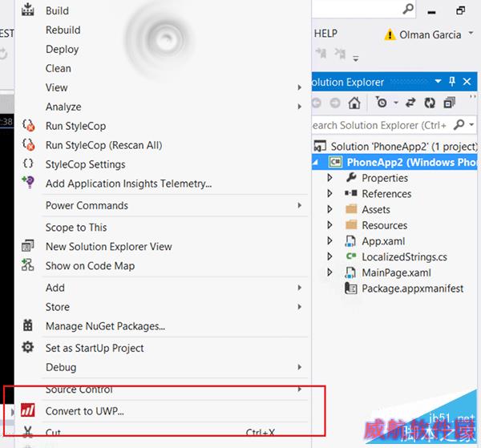Select Package.appxmanifest file
481x448 pixels.
tap(412, 289)
